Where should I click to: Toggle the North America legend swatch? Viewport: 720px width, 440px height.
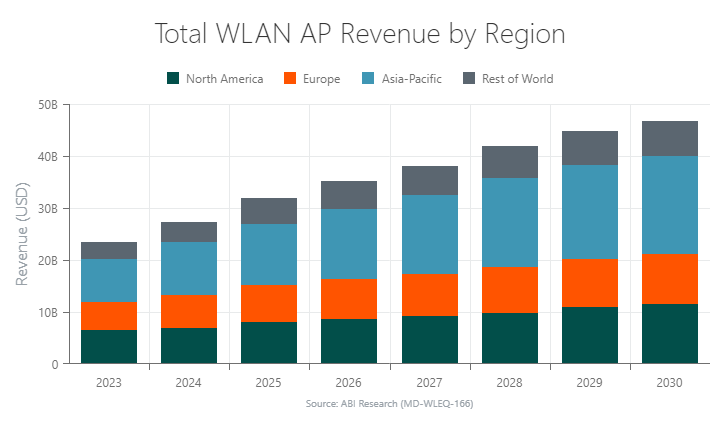(173, 78)
